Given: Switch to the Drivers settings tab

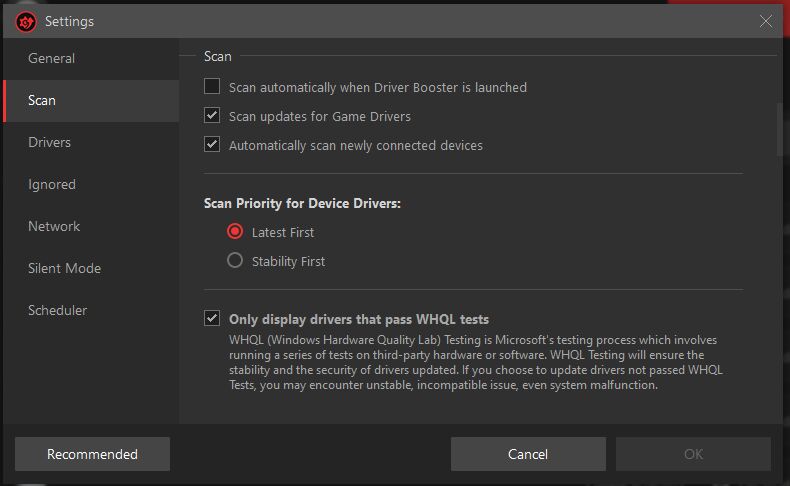Looking at the screenshot, I should 91,143.
